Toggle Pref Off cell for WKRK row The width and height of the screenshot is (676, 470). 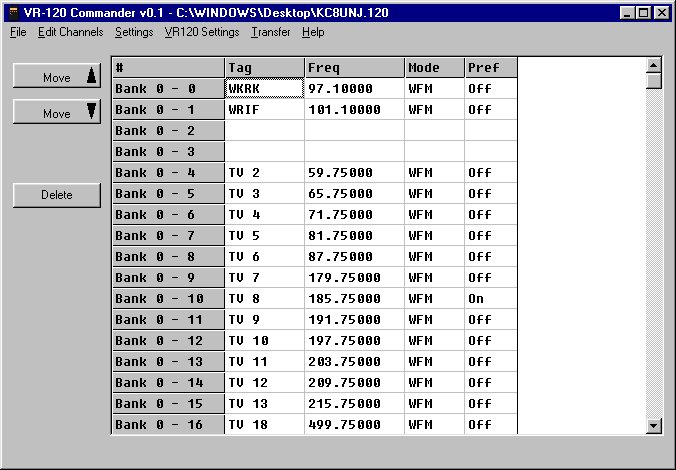pyautogui.click(x=490, y=89)
